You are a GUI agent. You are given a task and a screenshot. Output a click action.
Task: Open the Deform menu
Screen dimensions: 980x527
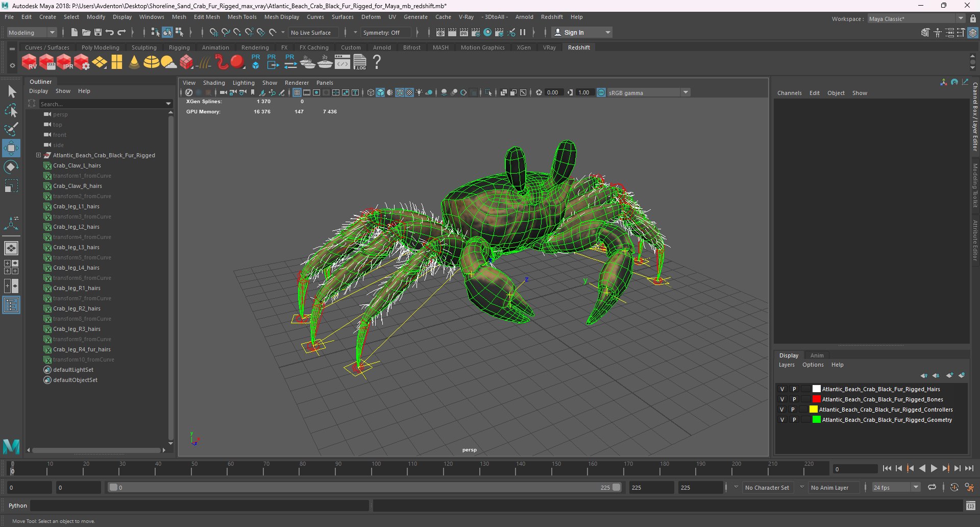[371, 17]
